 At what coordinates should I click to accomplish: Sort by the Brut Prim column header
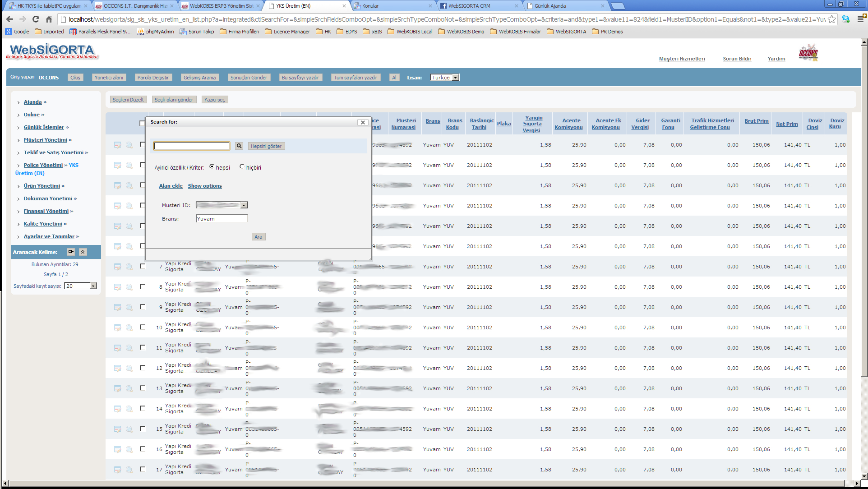point(757,121)
